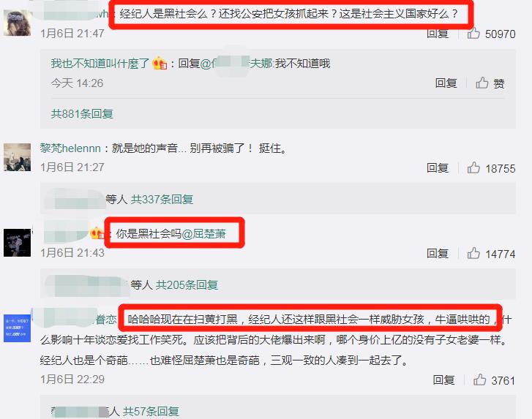Open the dark avatar next to 你是黑社会吗

click(17, 243)
